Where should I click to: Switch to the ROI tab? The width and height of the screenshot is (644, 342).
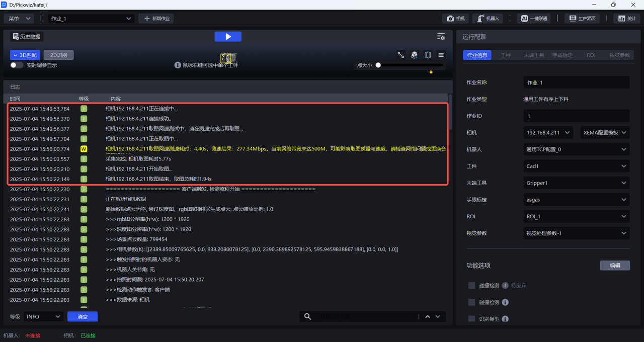pos(591,55)
